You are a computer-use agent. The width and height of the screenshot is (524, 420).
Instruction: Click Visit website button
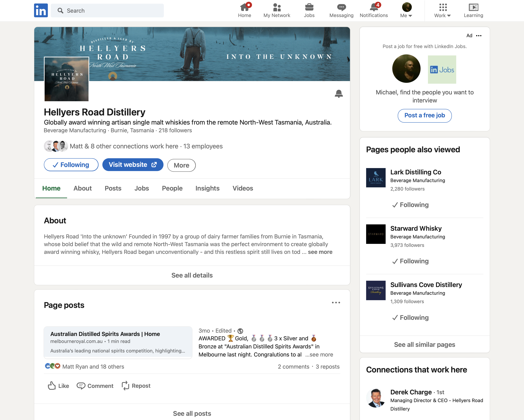point(133,165)
